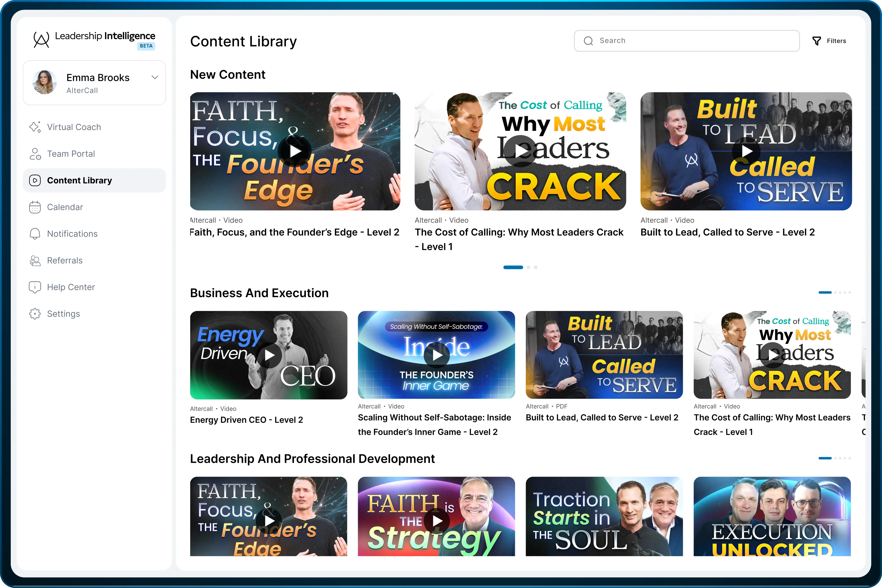Click the Settings gear icon
882x588 pixels.
35,314
